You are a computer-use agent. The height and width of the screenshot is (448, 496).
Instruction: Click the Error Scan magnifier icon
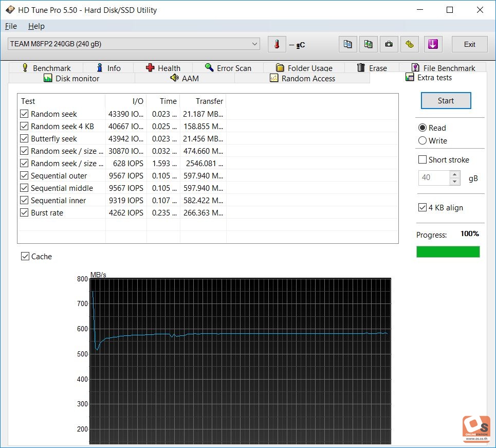pos(209,67)
